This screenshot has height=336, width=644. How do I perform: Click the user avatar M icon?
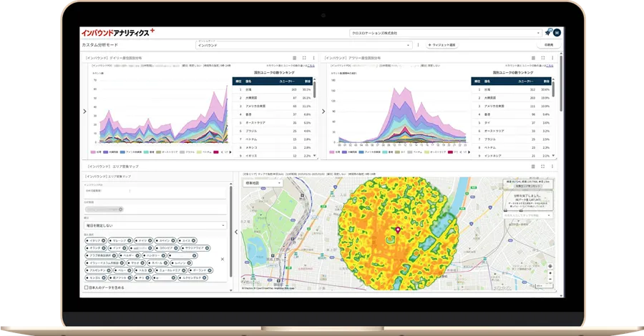coord(557,32)
